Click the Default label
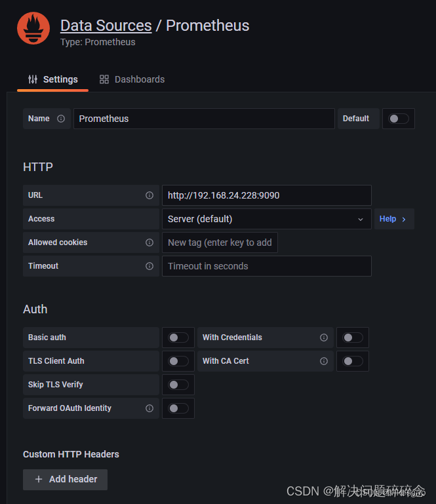Image resolution: width=436 pixels, height=504 pixels. (x=356, y=119)
